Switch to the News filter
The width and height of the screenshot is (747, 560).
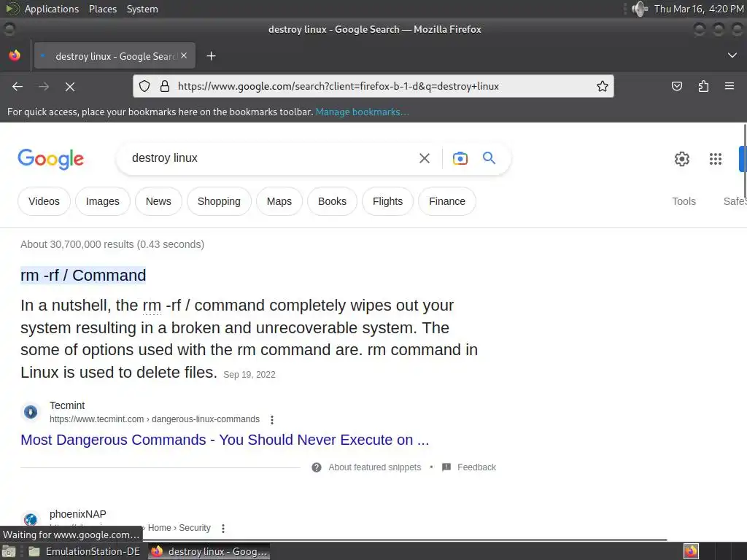[158, 201]
